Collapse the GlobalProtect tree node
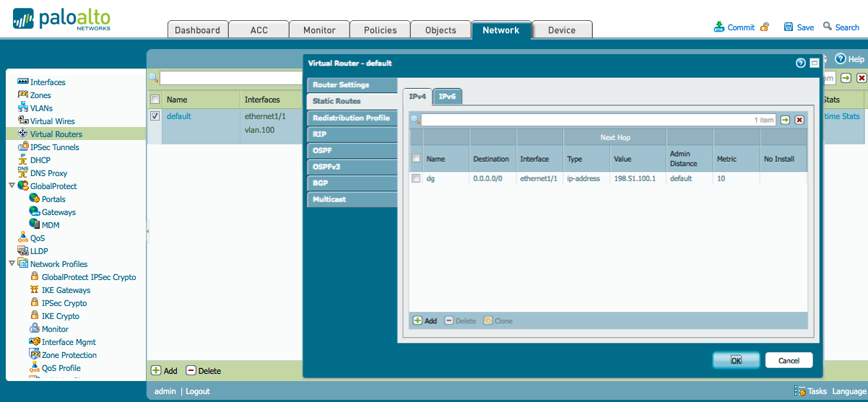The image size is (868, 402). 12,186
